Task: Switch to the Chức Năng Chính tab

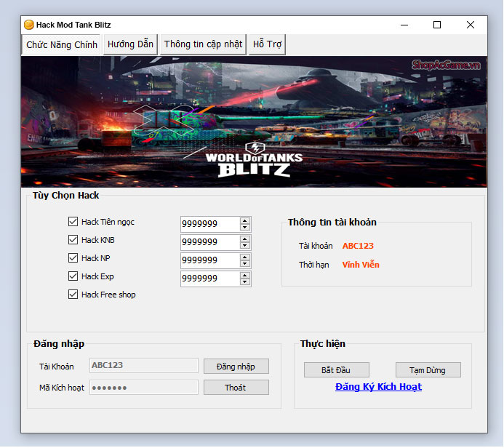Action: tap(62, 44)
